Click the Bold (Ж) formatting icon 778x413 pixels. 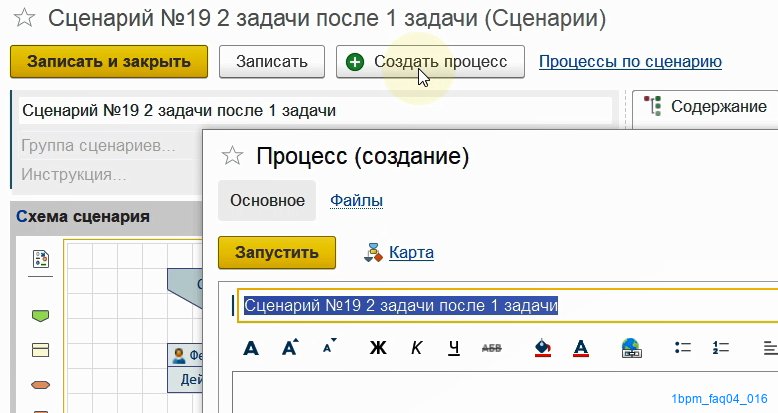pyautogui.click(x=378, y=348)
